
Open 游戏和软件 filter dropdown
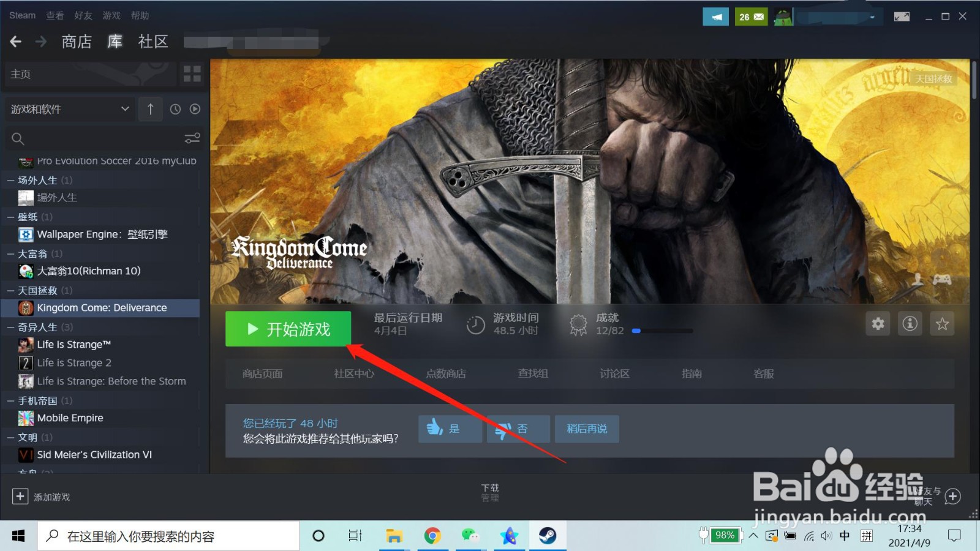point(70,109)
